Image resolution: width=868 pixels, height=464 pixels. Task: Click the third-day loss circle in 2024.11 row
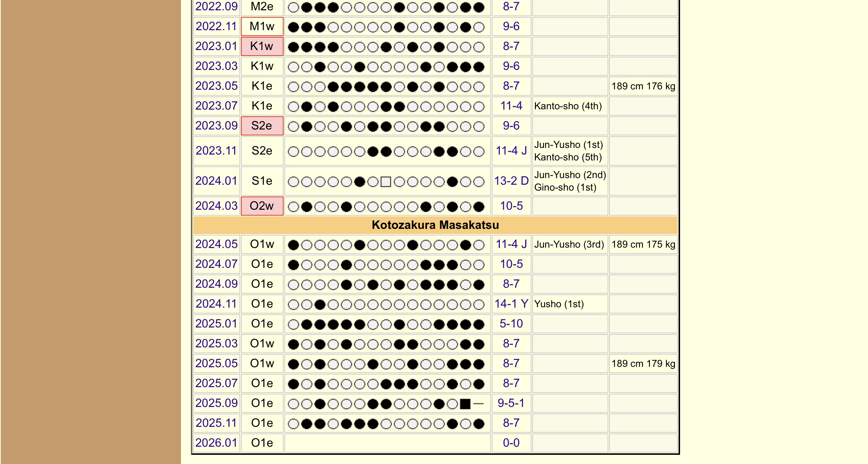tap(320, 305)
